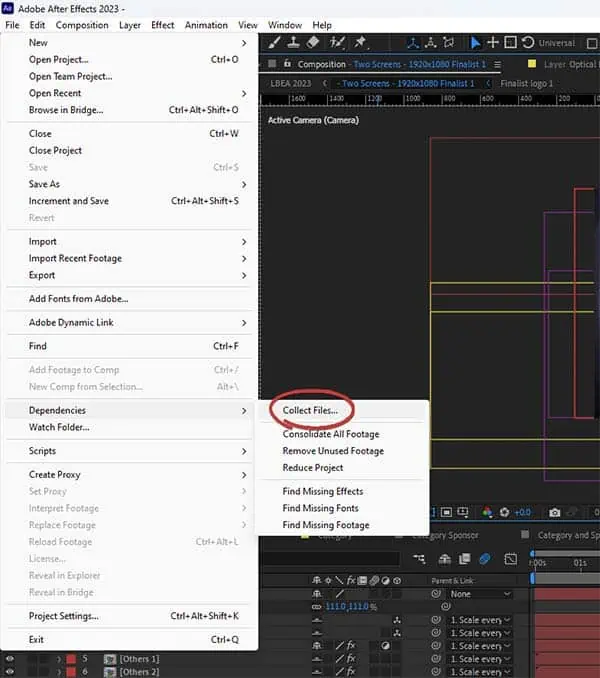Click LBEA 2023 breadcrumb in viewer
The image size is (600, 678).
click(x=290, y=83)
